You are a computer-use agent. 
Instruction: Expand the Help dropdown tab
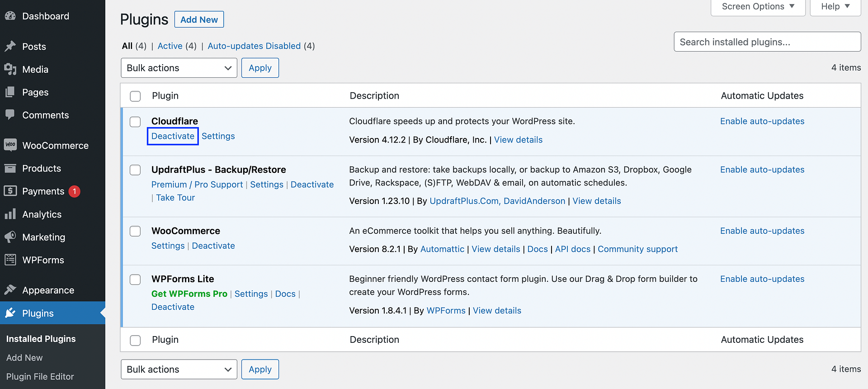coord(835,7)
